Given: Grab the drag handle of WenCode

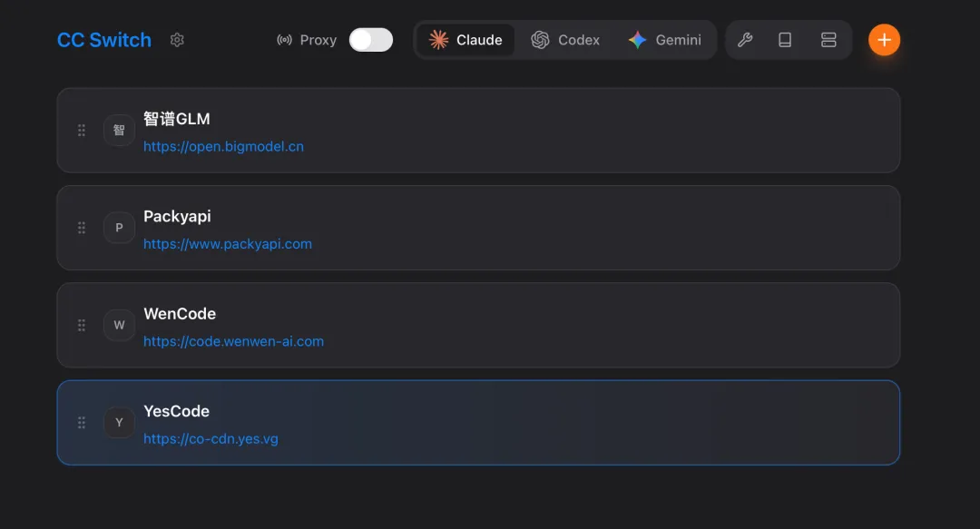Looking at the screenshot, I should click(82, 325).
